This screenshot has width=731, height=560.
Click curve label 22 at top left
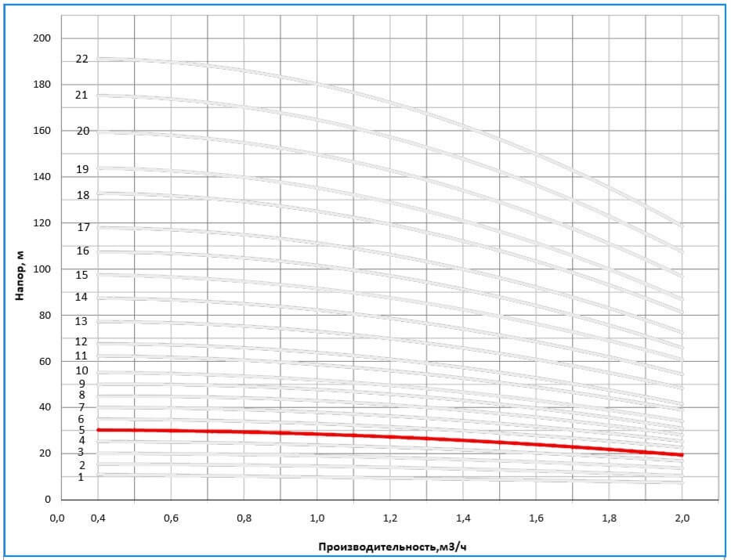coord(82,59)
